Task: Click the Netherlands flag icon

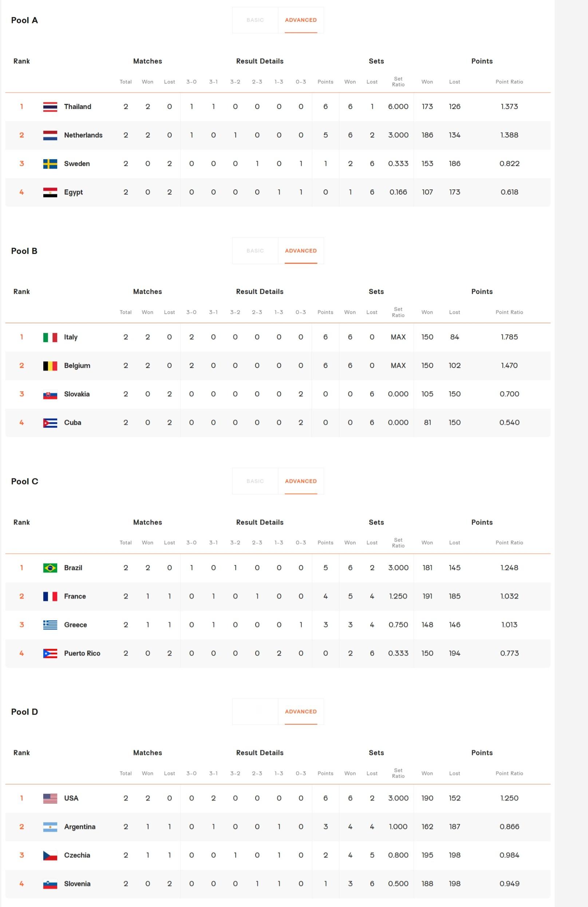Action: tap(50, 135)
